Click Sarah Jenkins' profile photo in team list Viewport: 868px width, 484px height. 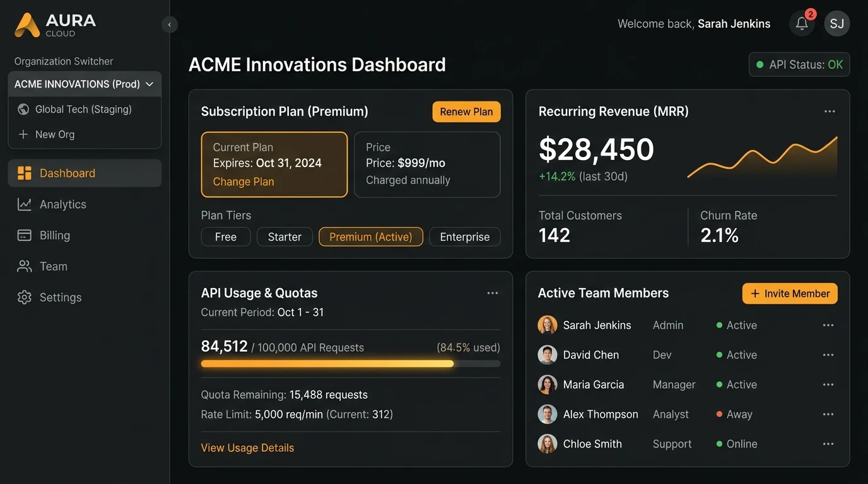pos(548,325)
